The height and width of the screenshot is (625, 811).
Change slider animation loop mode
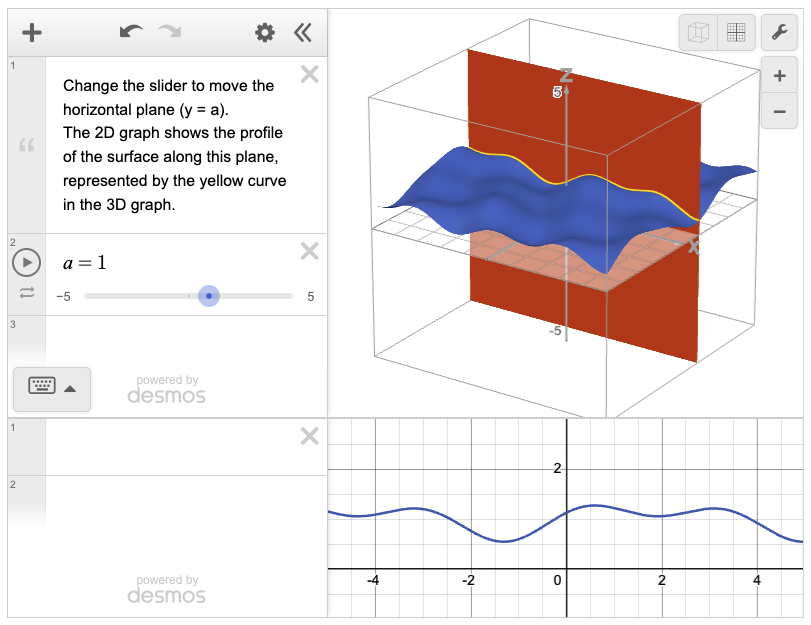[26, 292]
